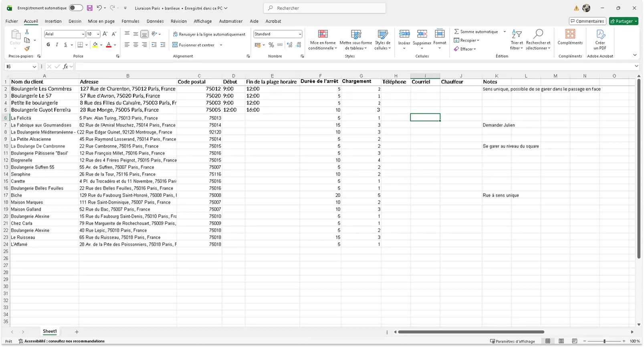Remove a decimal place

click(299, 45)
